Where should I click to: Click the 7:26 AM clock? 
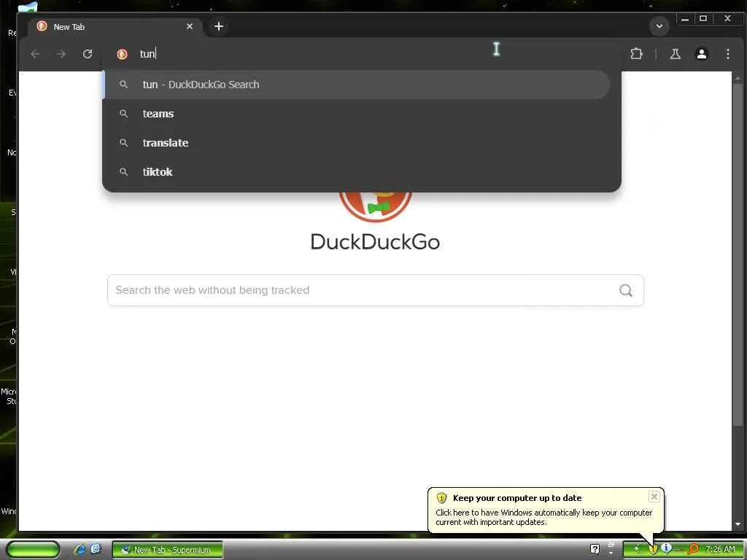(x=720, y=550)
